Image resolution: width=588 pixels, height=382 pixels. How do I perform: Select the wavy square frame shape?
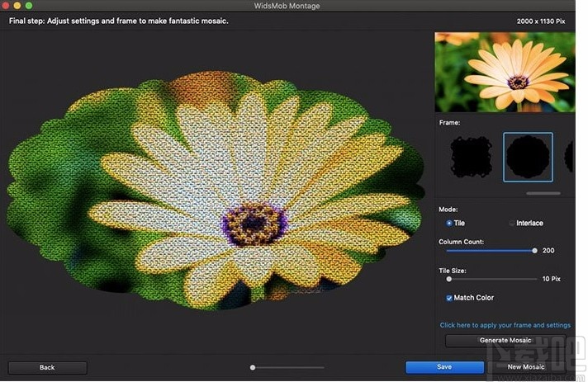click(472, 157)
